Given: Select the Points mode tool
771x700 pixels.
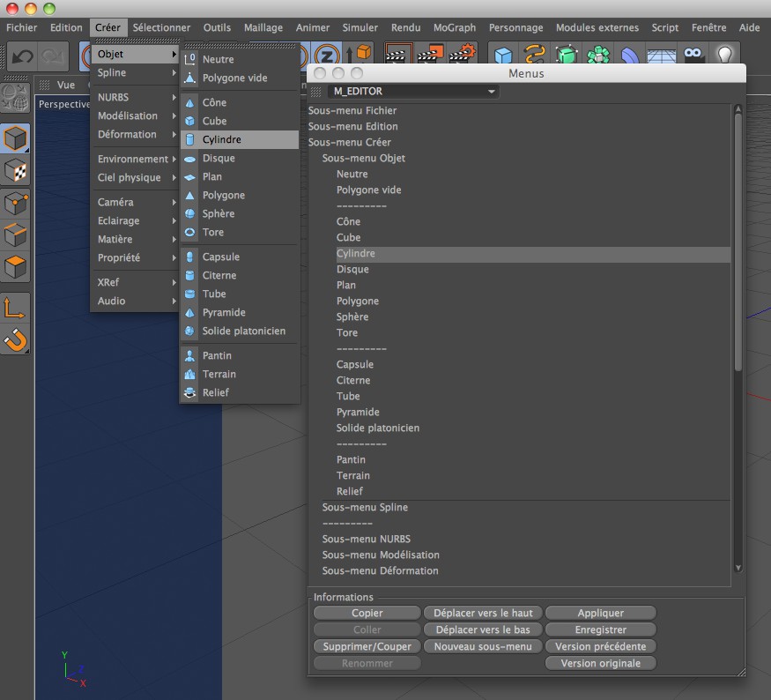Looking at the screenshot, I should [16, 203].
